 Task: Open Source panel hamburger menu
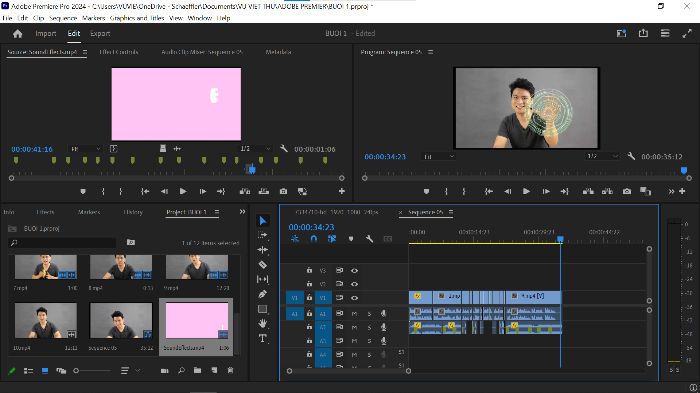(x=85, y=52)
